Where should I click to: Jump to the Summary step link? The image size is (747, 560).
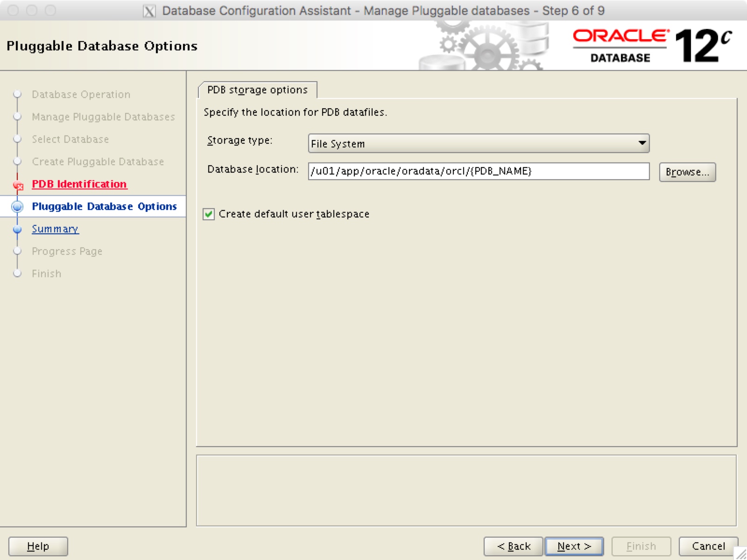tap(55, 229)
